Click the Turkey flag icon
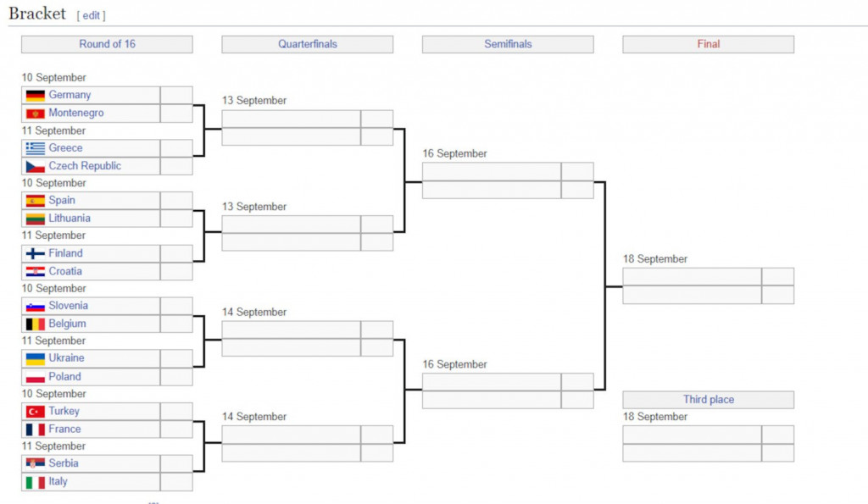This screenshot has width=868, height=504. click(x=35, y=412)
